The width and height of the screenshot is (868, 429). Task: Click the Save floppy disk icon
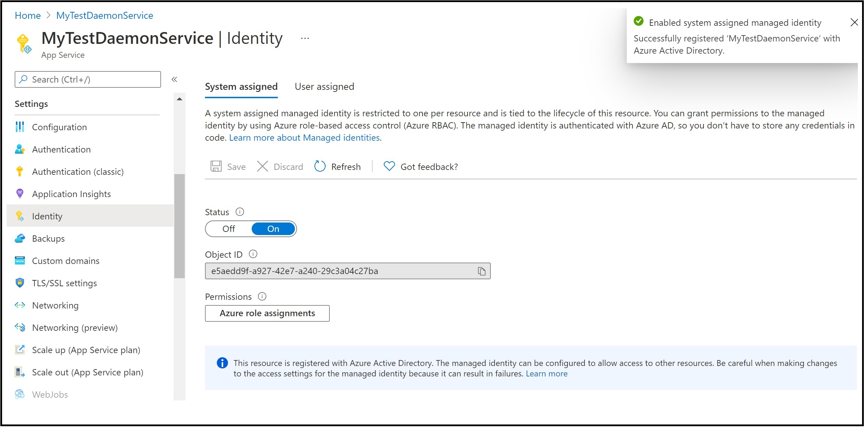[x=216, y=166]
